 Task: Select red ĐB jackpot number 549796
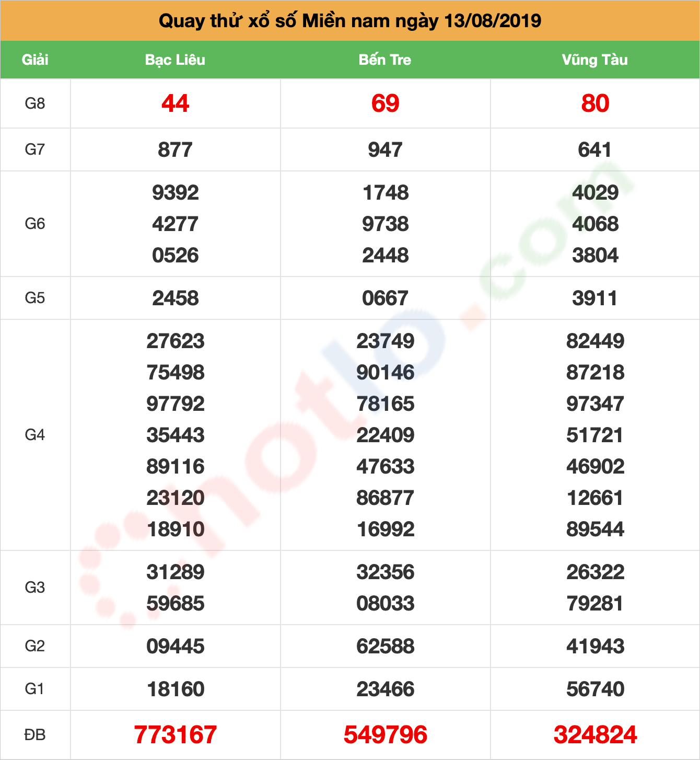coord(385,735)
